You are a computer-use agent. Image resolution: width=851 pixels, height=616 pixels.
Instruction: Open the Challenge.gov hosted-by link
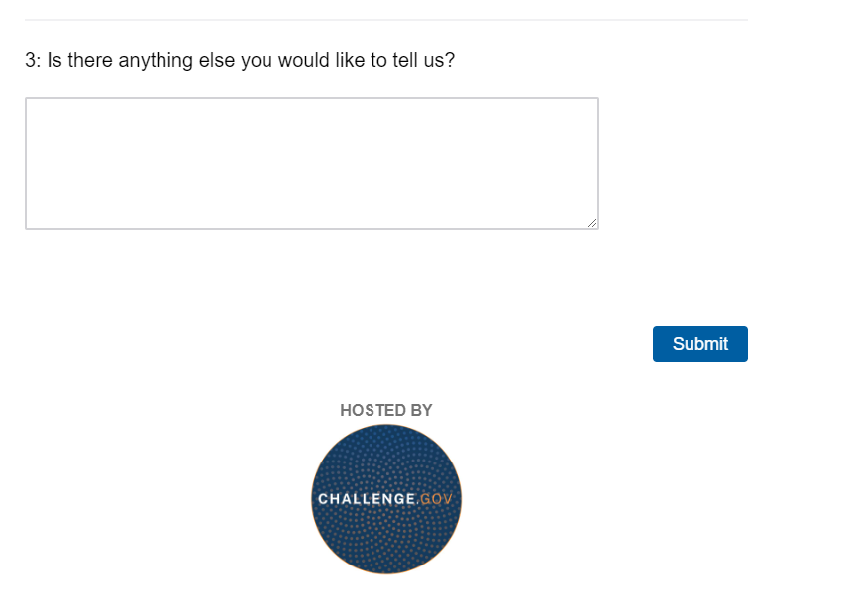pos(386,499)
